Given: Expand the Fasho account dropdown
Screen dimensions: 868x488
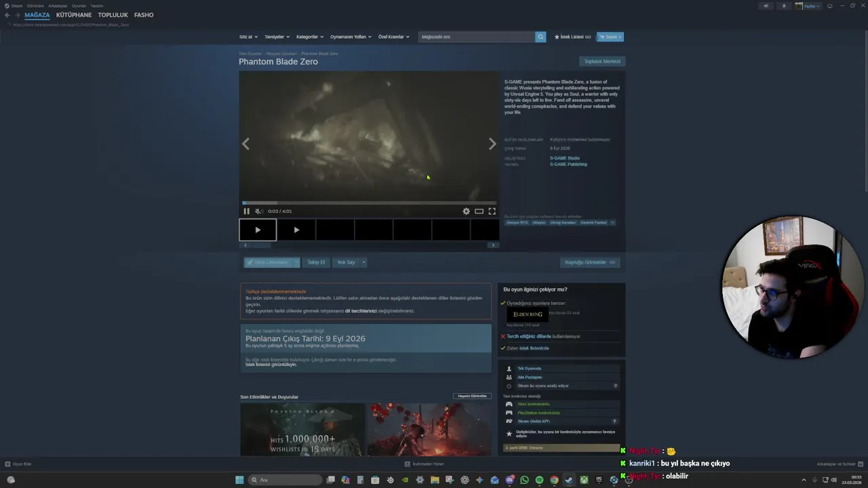Looking at the screenshot, I should (x=808, y=5).
